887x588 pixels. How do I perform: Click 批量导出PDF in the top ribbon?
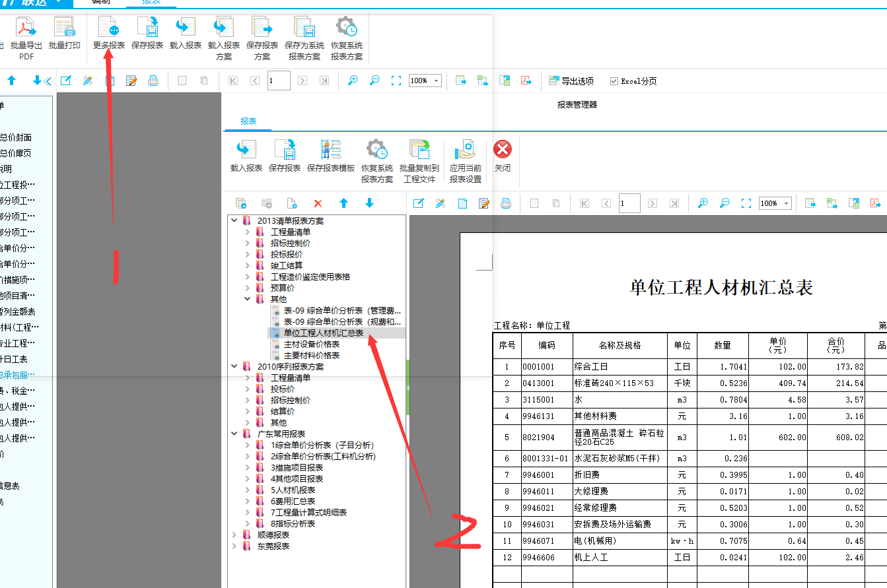coord(26,38)
